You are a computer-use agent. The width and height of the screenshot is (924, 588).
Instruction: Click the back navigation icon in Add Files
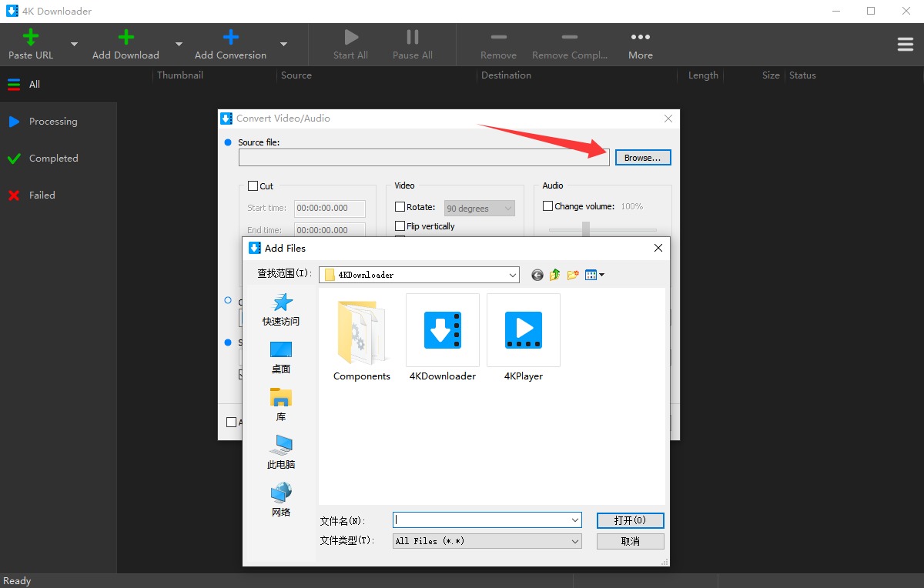click(537, 275)
